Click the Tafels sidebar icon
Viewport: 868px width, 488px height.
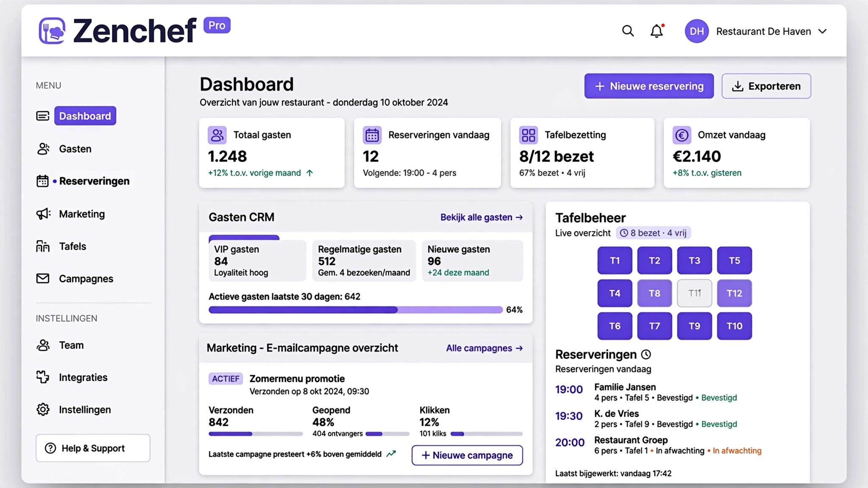pos(43,246)
